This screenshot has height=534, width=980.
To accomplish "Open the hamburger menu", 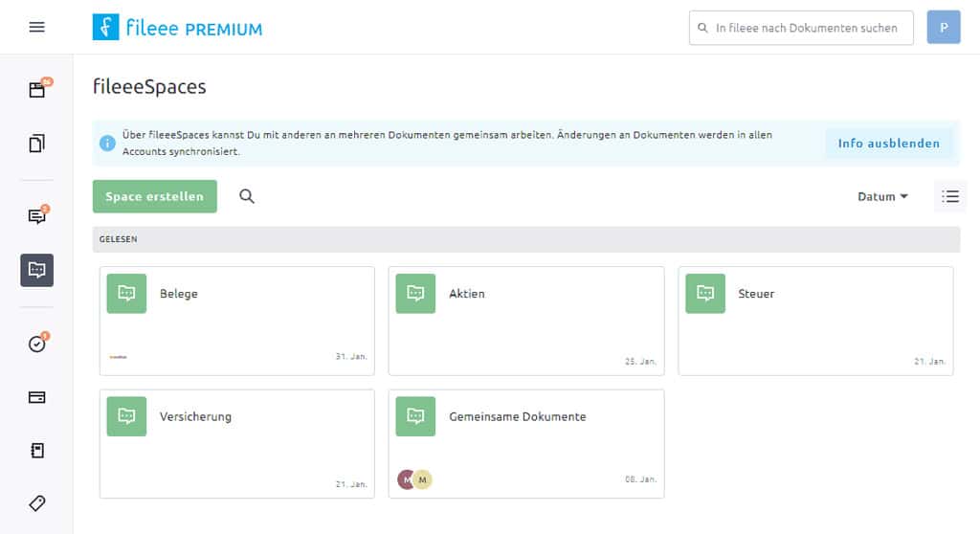I will point(37,27).
